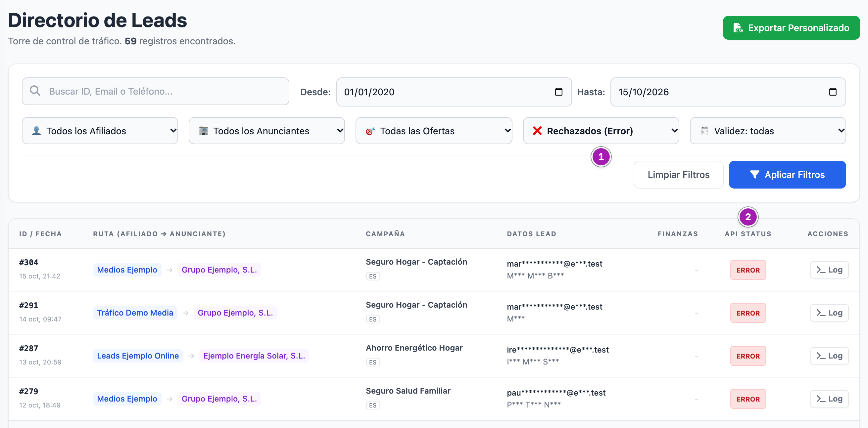
Task: Click the person icon in Todos los Afiliados
Action: point(36,131)
